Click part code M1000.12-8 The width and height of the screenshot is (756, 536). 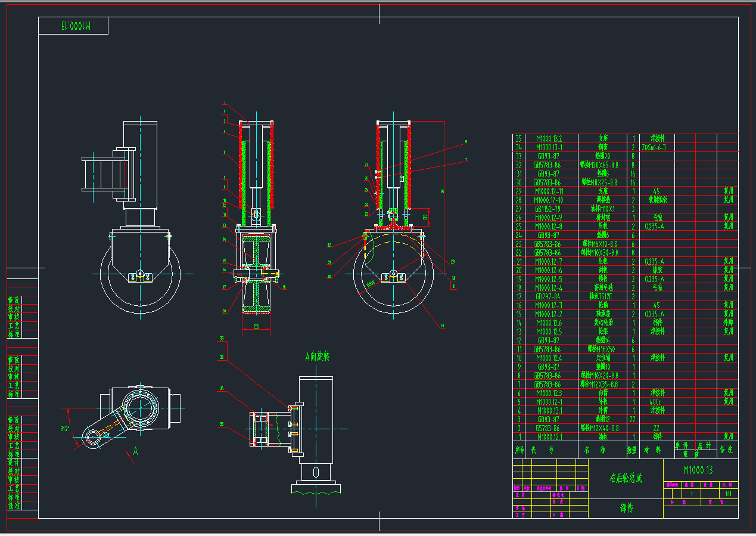[549, 226]
